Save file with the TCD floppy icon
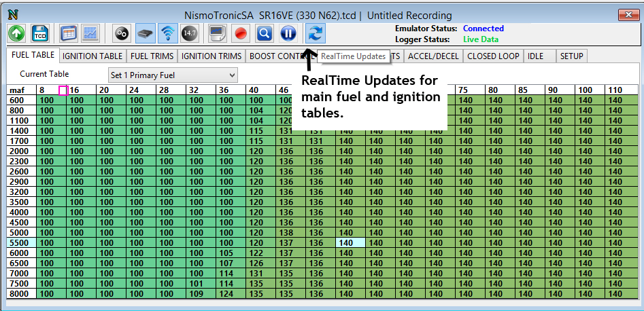 tap(40, 34)
